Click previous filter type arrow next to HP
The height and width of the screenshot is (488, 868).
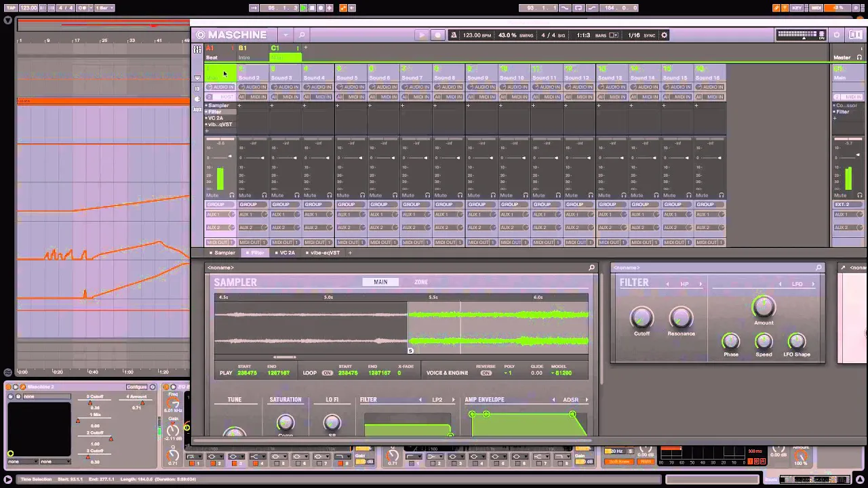pyautogui.click(x=667, y=284)
